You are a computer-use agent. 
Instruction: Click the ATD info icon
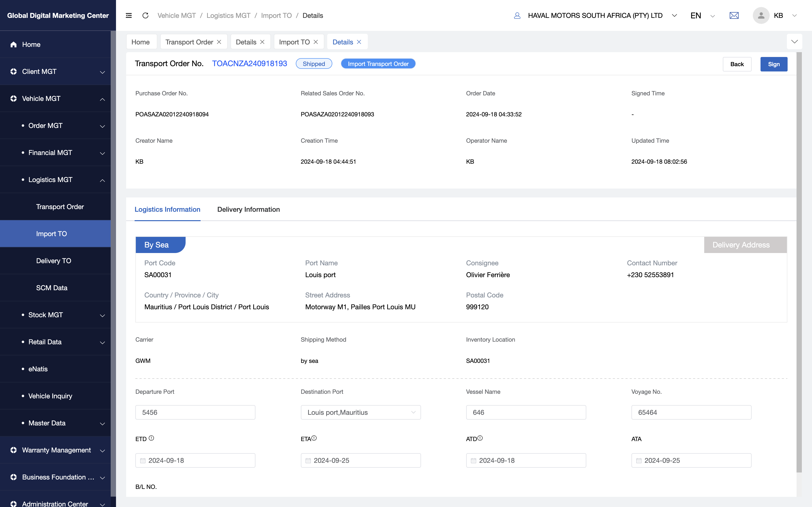pos(480,438)
